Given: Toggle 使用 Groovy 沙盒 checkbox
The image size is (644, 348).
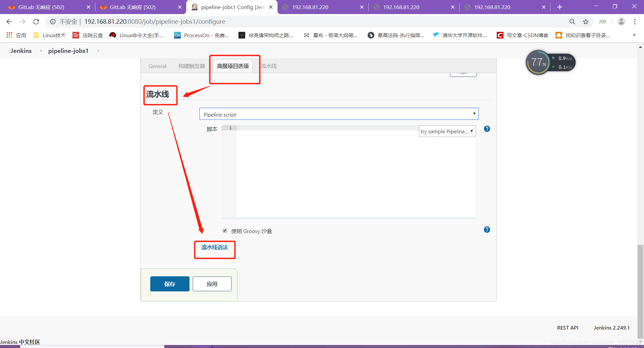Looking at the screenshot, I should pyautogui.click(x=225, y=231).
